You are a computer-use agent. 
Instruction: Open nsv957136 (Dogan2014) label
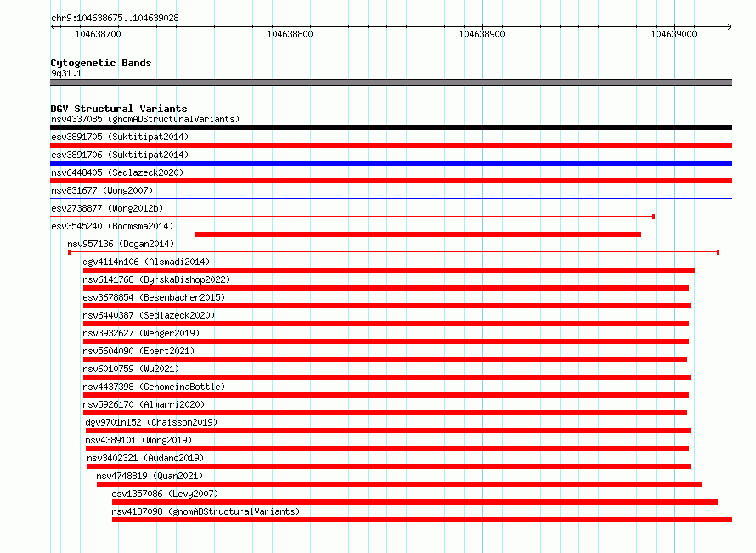[x=121, y=244]
